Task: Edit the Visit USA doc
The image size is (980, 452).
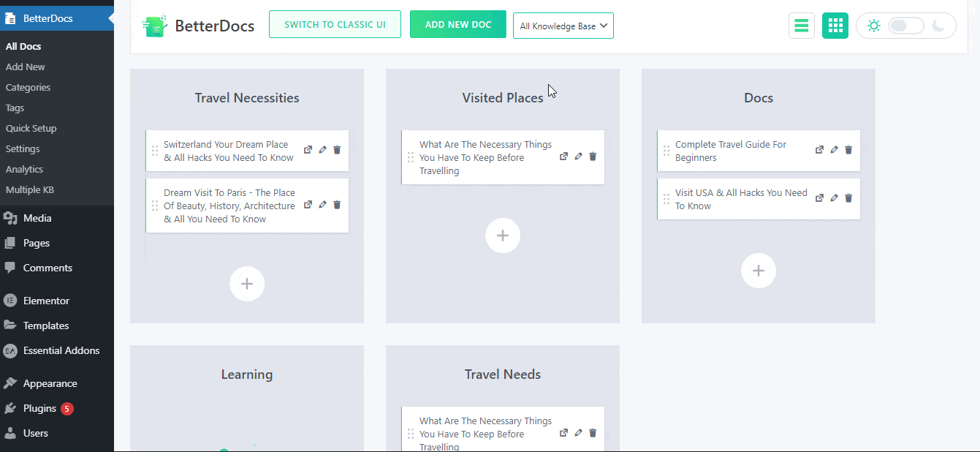Action: [834, 198]
